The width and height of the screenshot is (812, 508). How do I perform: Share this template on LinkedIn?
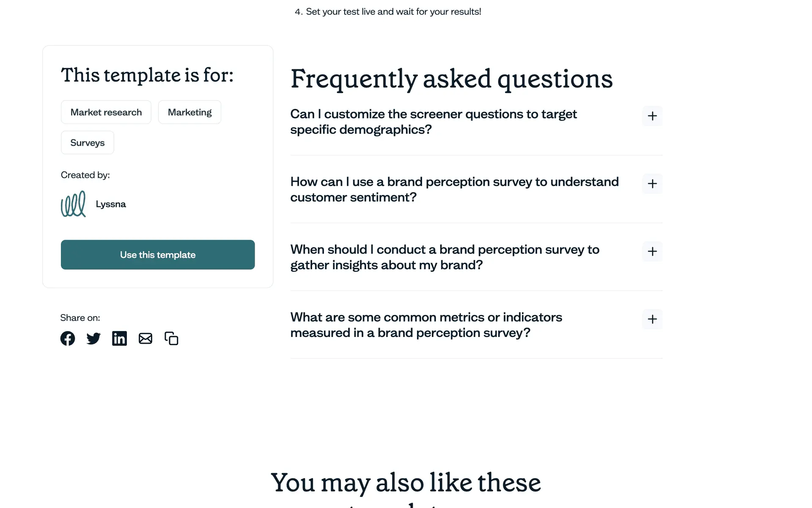click(119, 338)
